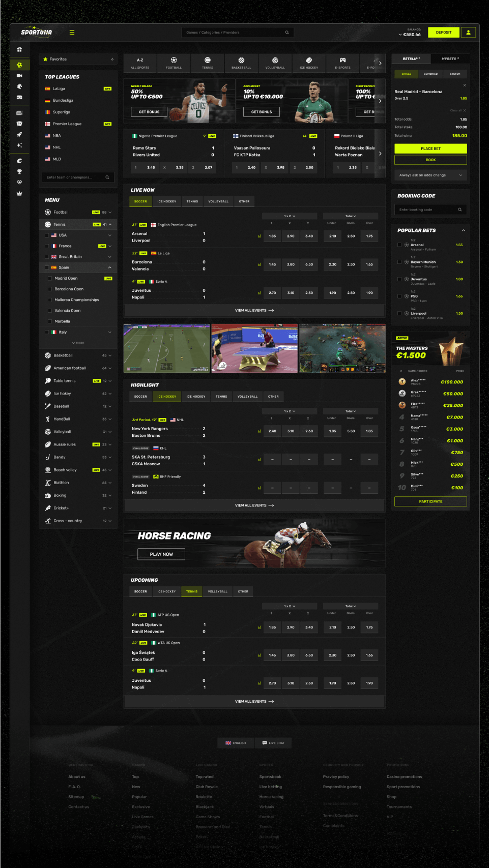Tick the Marbella checkbox
The height and width of the screenshot is (868, 489).
point(50,321)
